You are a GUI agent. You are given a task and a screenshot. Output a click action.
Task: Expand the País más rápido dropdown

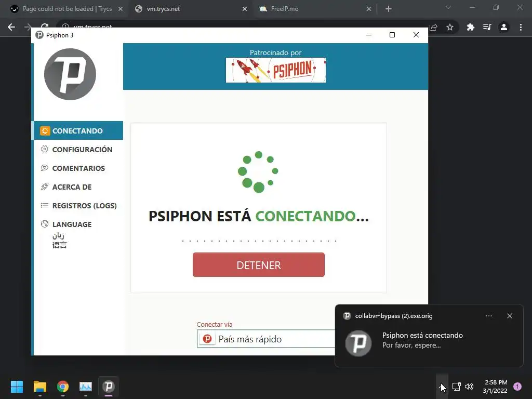tap(266, 339)
